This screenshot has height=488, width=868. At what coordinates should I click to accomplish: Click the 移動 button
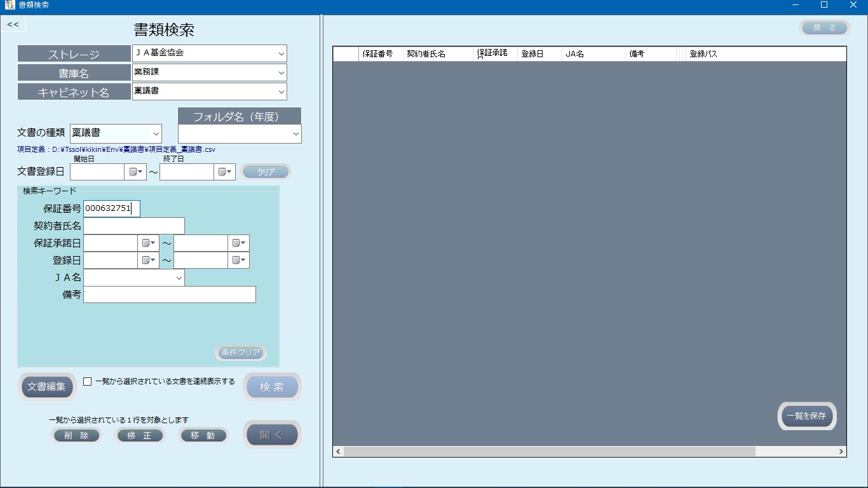tap(203, 435)
